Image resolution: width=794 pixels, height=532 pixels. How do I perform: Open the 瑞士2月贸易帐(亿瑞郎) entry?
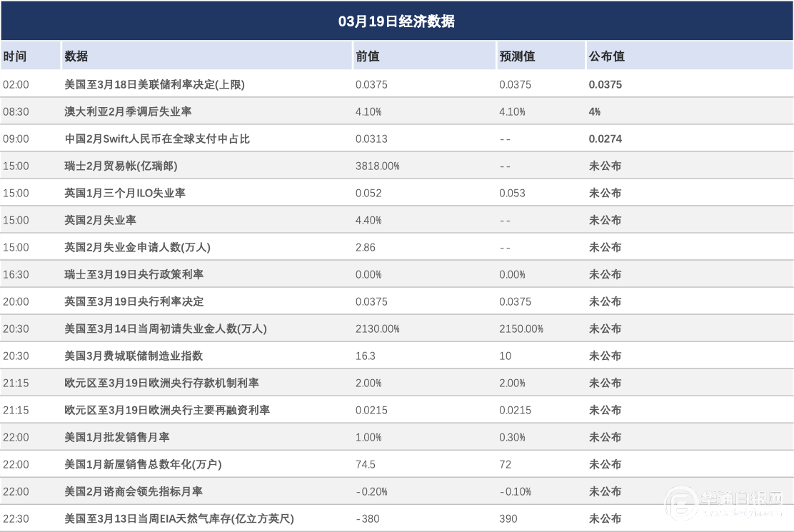pos(121,166)
